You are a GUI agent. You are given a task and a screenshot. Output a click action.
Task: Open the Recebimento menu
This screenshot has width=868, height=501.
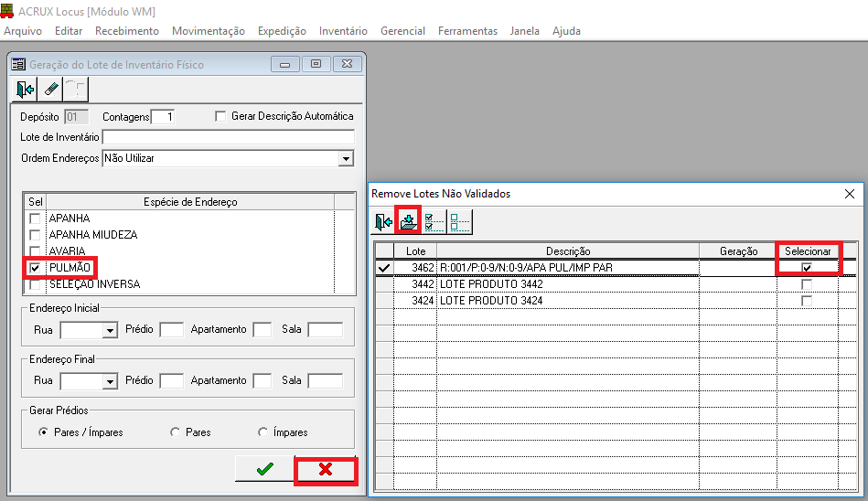127,31
